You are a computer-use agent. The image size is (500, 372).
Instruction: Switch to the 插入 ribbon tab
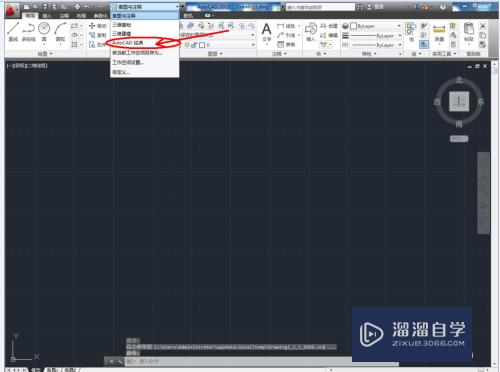point(47,16)
